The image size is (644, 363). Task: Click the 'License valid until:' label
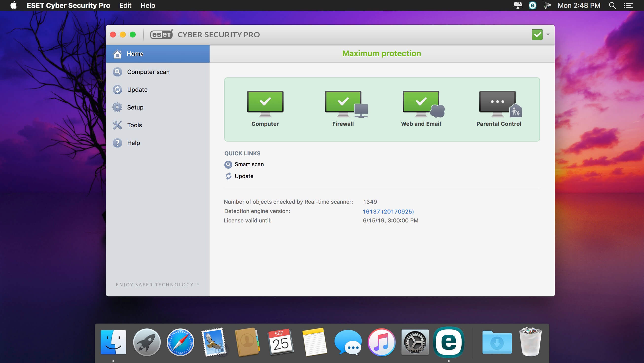(x=248, y=220)
